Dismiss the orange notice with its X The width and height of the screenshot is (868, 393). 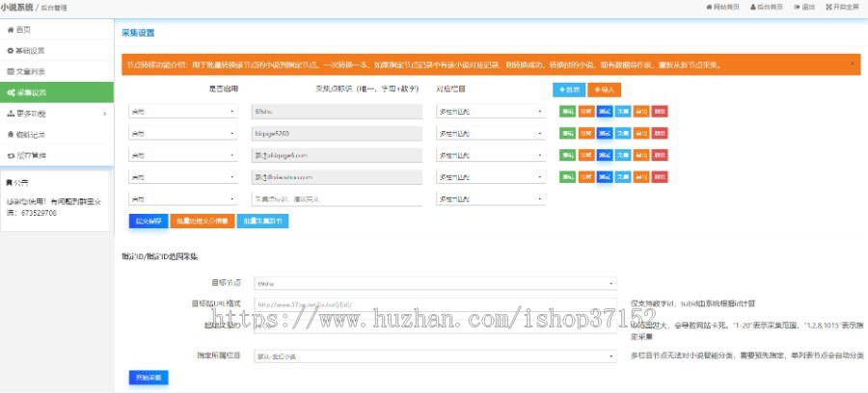tap(853, 65)
